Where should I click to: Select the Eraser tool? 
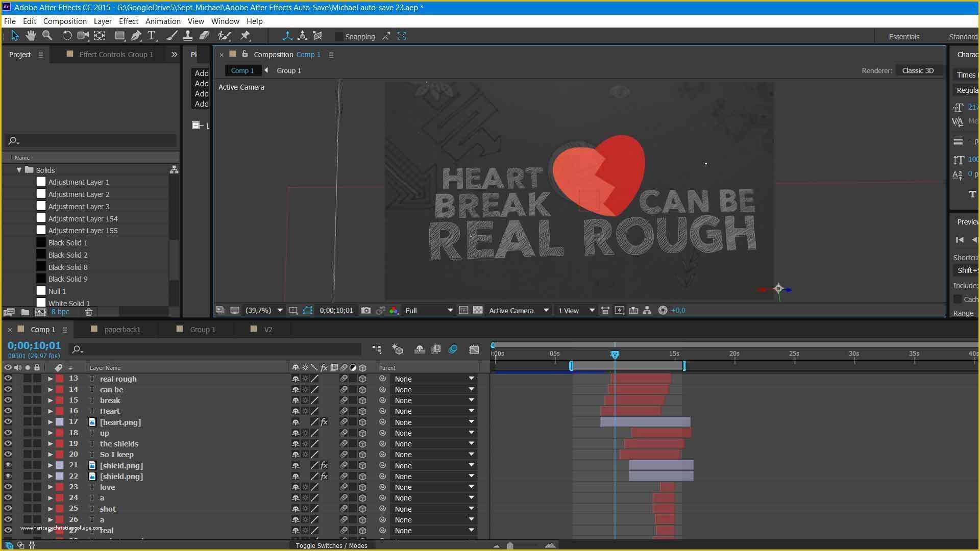click(x=204, y=36)
